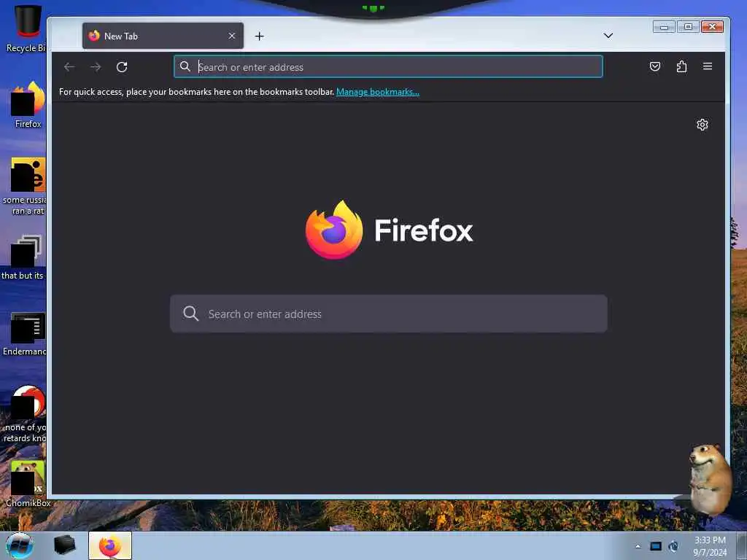Click the Manage bookmarks link
747x560 pixels.
click(378, 92)
